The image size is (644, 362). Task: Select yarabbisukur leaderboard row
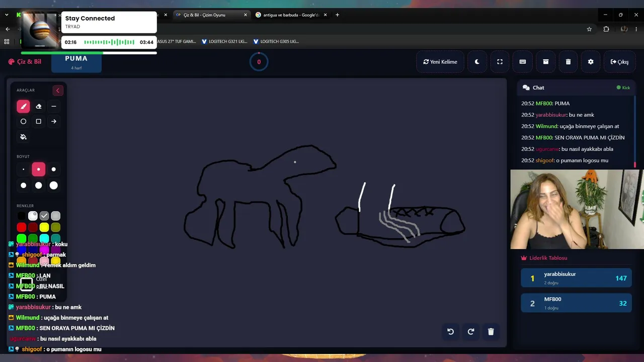click(576, 278)
